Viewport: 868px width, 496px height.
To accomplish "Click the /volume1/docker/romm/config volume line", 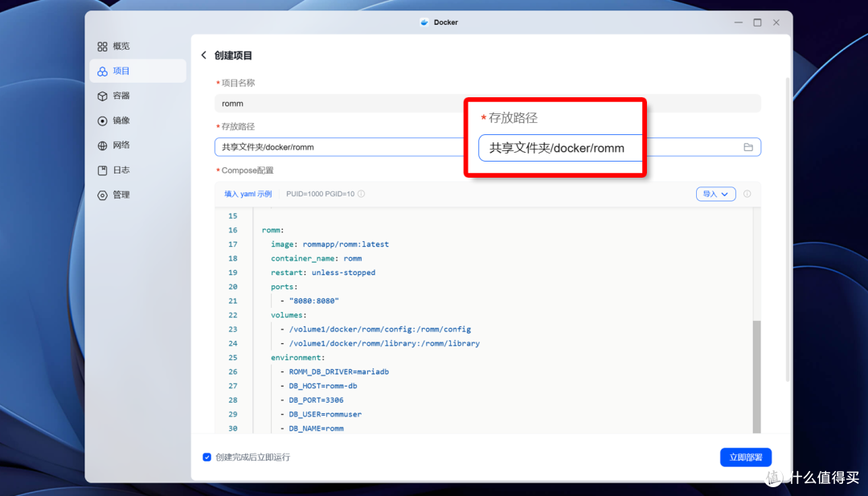I will pyautogui.click(x=379, y=329).
